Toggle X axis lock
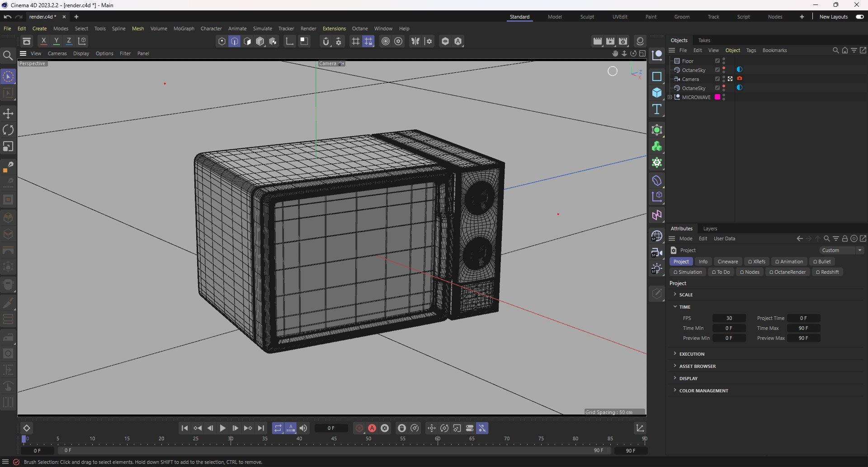 [x=44, y=41]
